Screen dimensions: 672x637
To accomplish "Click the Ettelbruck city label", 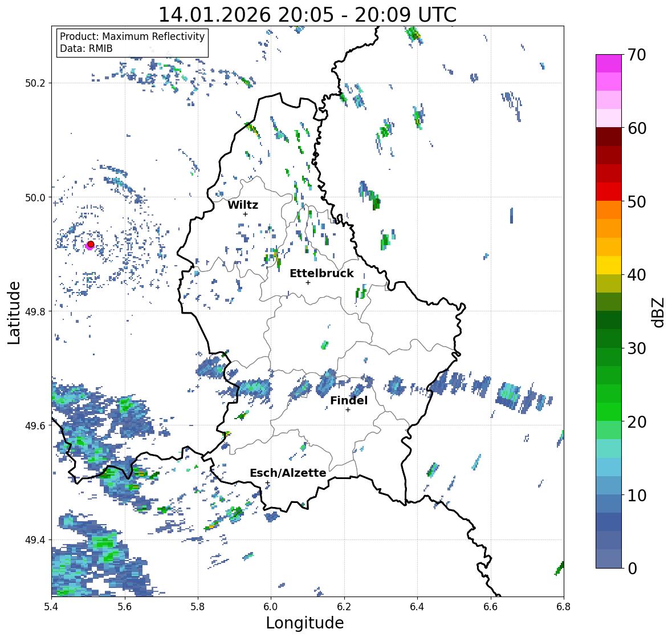I will [321, 273].
